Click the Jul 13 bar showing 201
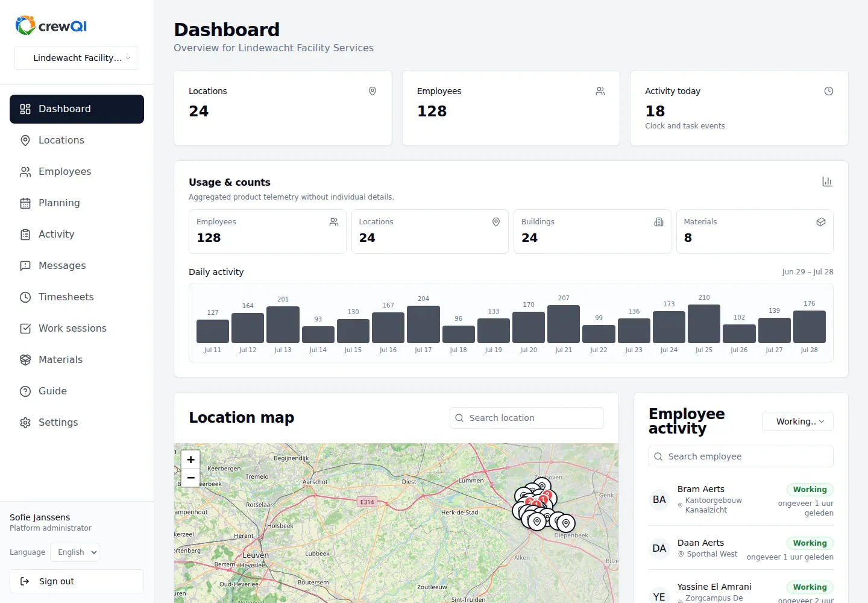This screenshot has width=868, height=603. tap(283, 324)
